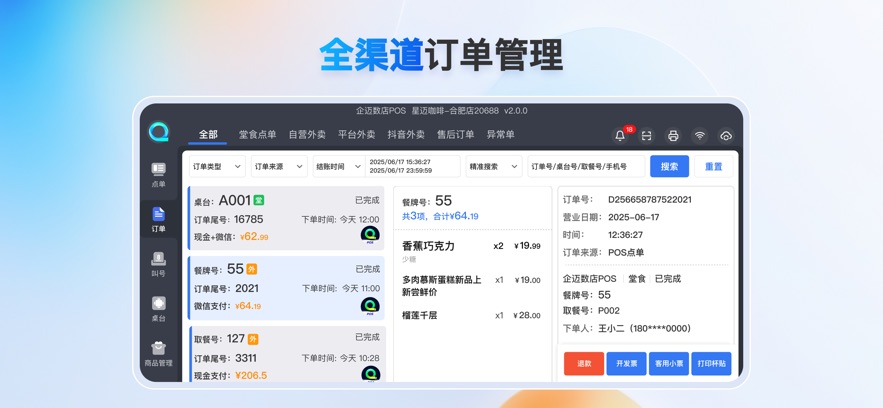Switch to the 全部 tab
Viewport: 883px width, 408px height.
tap(208, 134)
